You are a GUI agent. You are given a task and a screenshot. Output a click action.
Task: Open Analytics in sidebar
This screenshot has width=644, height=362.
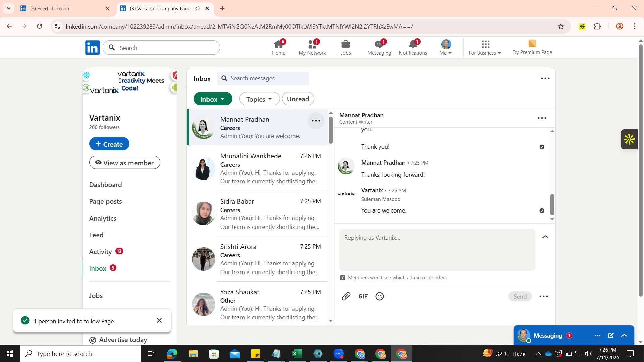click(103, 218)
